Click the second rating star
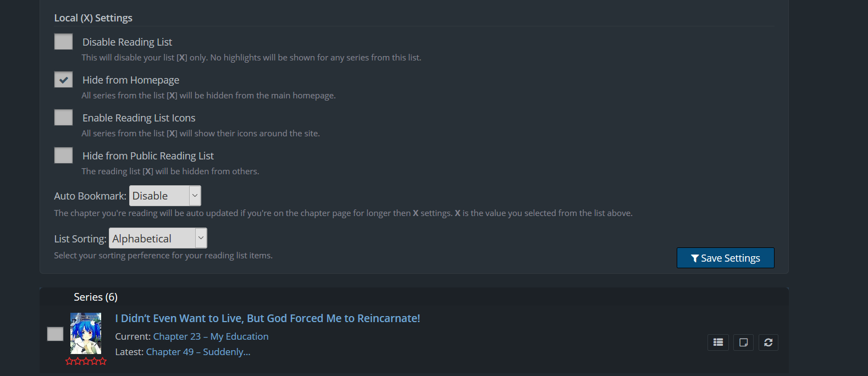This screenshot has width=868, height=376. (78, 361)
